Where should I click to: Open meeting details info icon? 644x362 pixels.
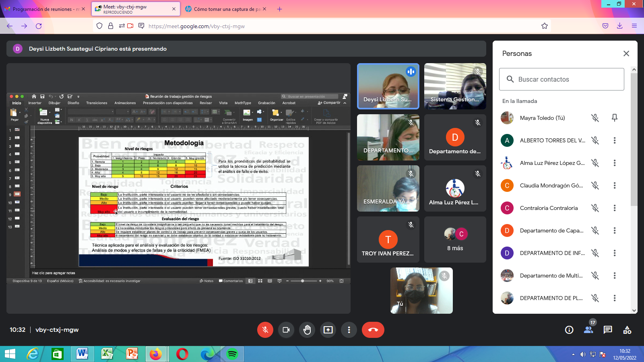569,330
